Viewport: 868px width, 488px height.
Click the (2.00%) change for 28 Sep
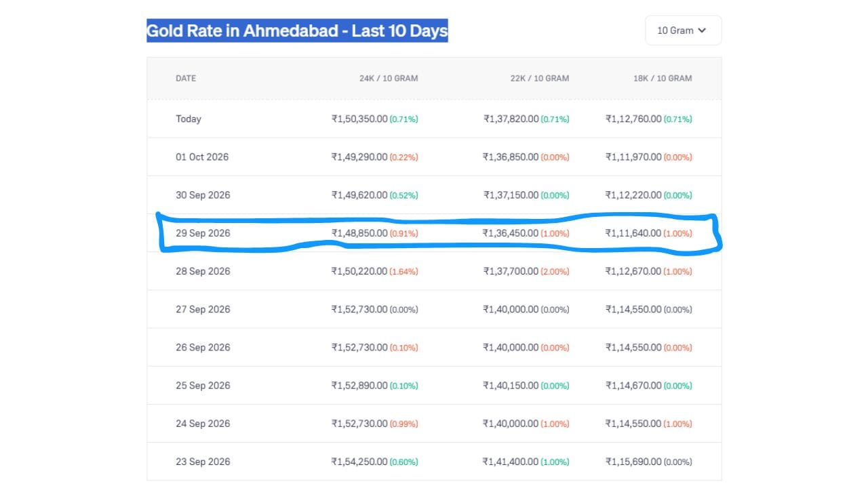coord(555,272)
